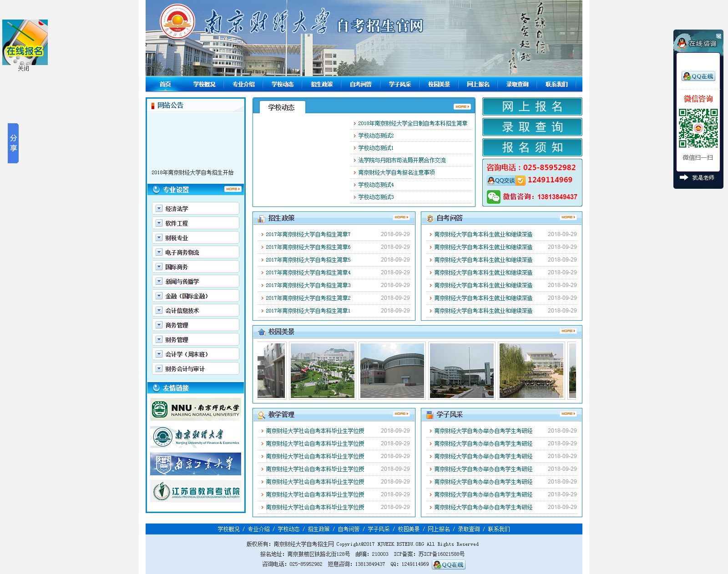
Task: Open the willow lake campus photo
Action: pos(531,371)
